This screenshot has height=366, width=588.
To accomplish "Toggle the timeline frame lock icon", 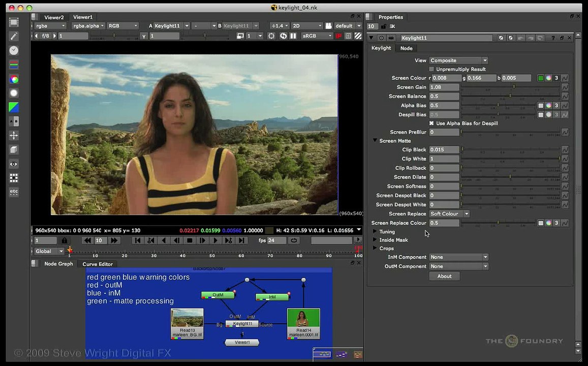I will (64, 240).
